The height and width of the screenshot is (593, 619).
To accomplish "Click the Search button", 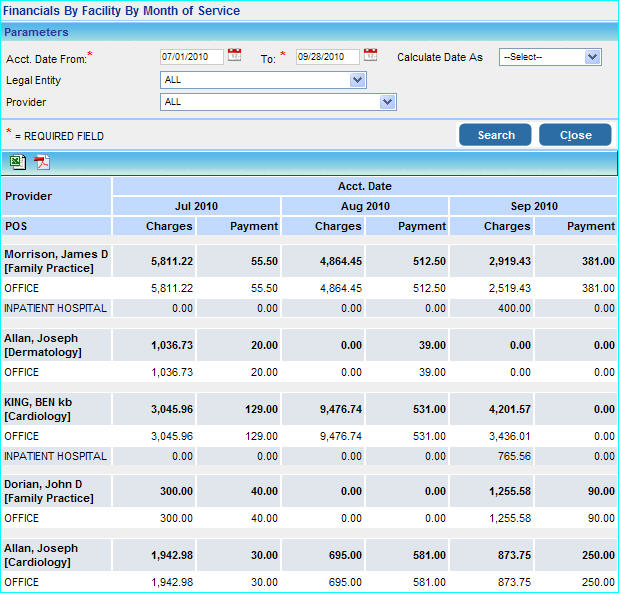I will [x=496, y=135].
